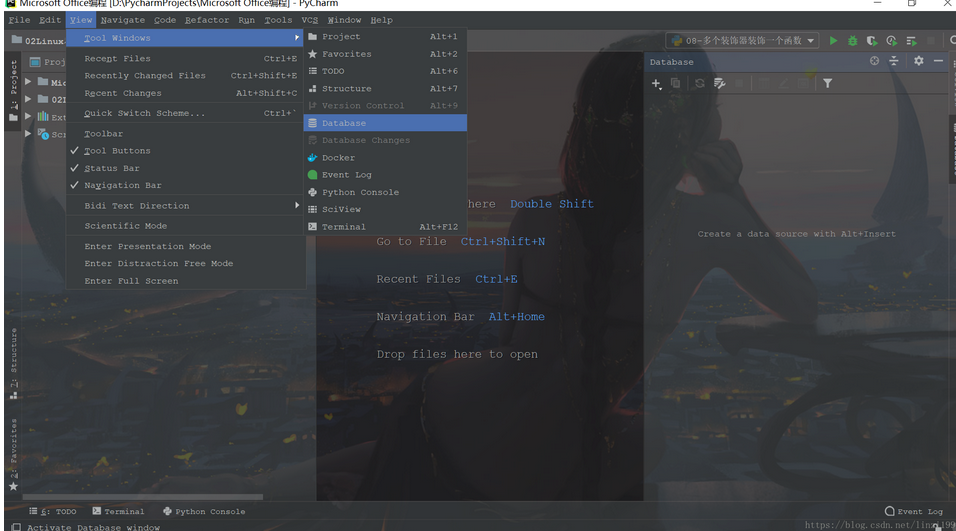
Task: Click the grayed Stop square icon
Action: pos(930,41)
